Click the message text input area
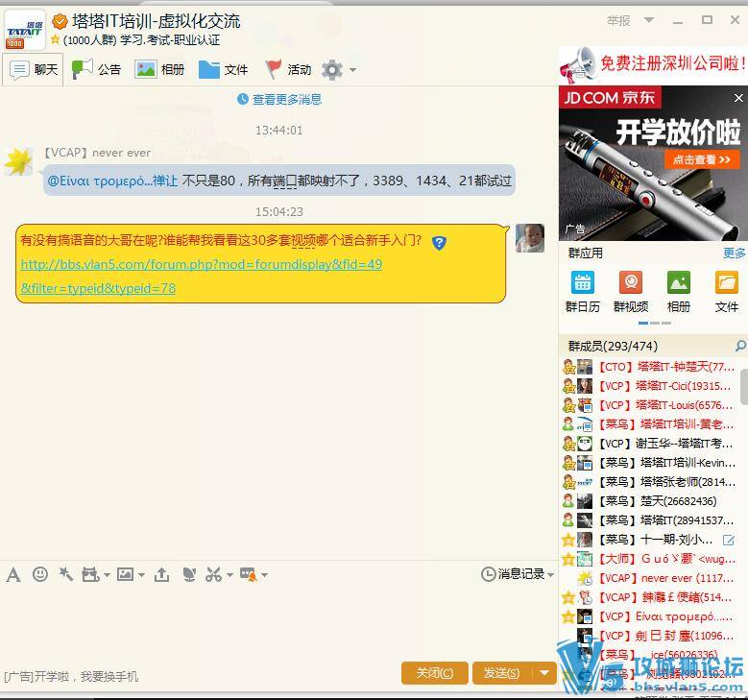The height and width of the screenshot is (700, 748). 278,619
